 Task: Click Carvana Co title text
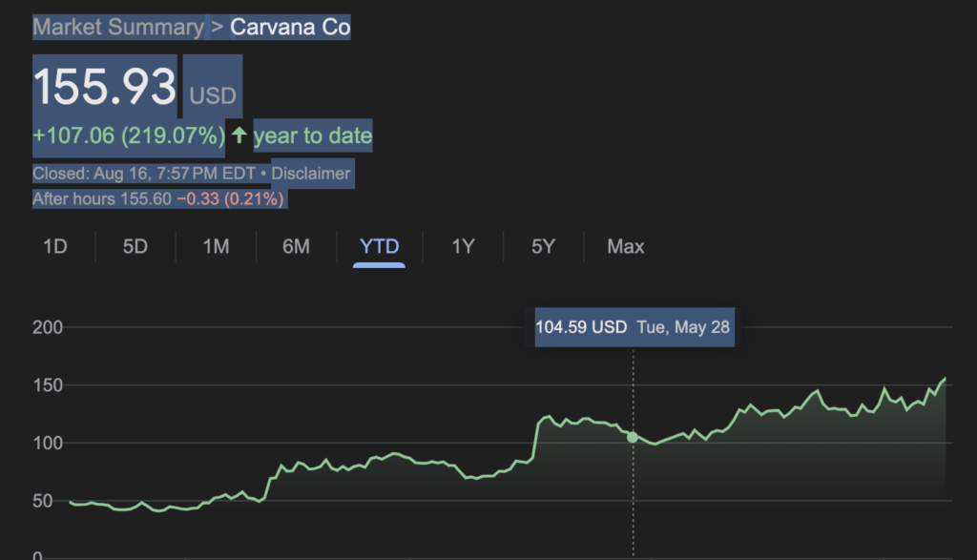[290, 28]
